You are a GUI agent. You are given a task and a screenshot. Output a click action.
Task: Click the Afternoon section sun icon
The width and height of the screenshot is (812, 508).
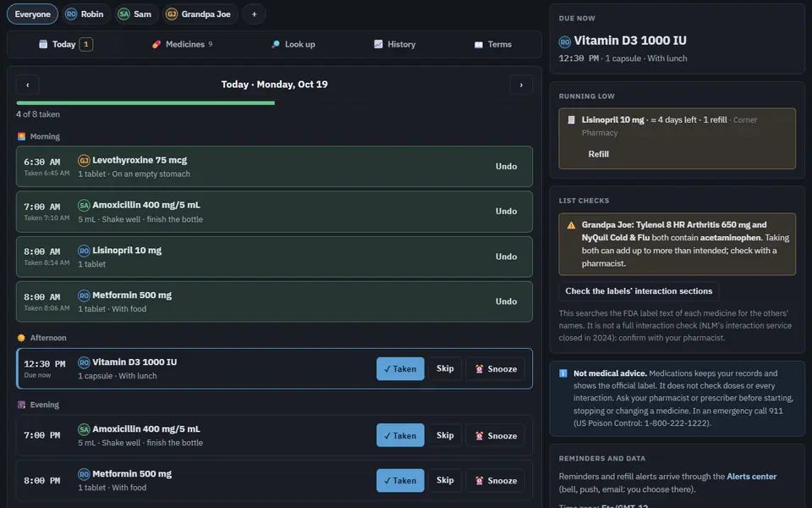tap(21, 338)
